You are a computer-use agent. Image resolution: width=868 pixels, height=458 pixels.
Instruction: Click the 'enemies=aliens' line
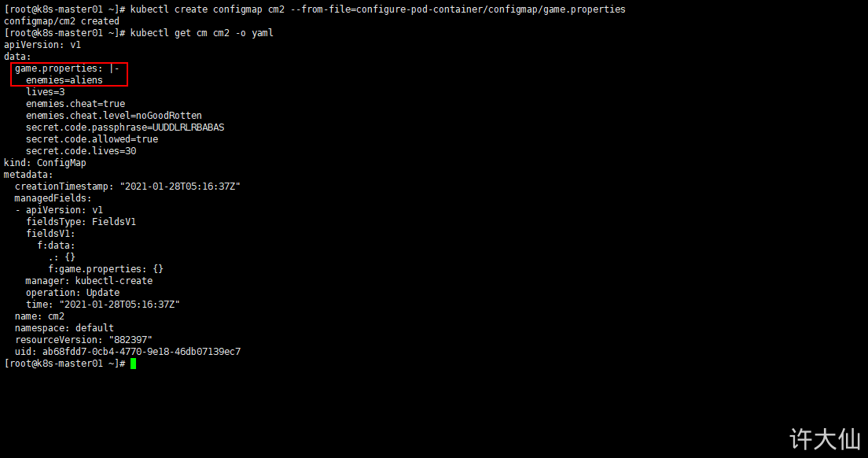pos(64,80)
